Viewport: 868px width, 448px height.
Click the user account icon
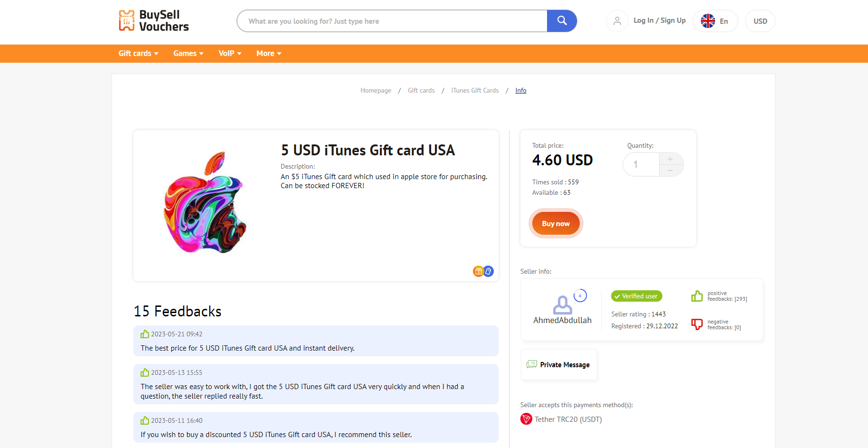point(617,21)
